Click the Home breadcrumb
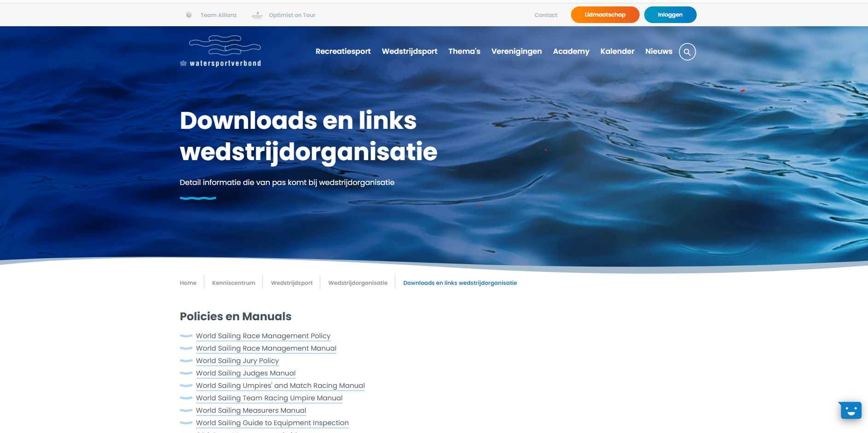This screenshot has height=433, width=868. click(x=188, y=283)
